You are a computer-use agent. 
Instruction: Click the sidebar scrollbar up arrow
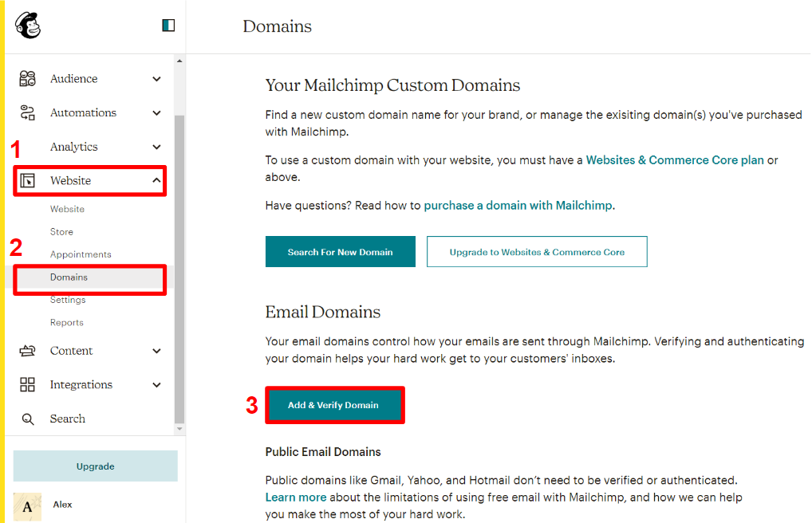coord(179,61)
